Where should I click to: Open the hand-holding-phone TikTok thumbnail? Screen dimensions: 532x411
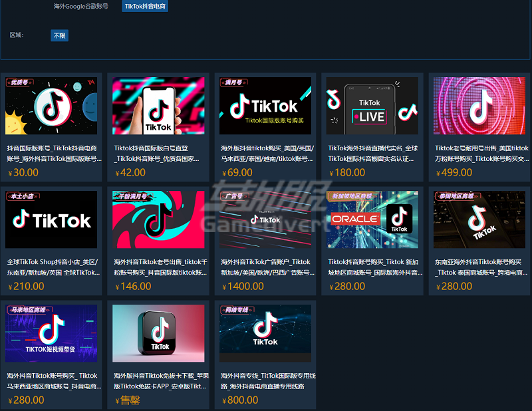(158, 106)
